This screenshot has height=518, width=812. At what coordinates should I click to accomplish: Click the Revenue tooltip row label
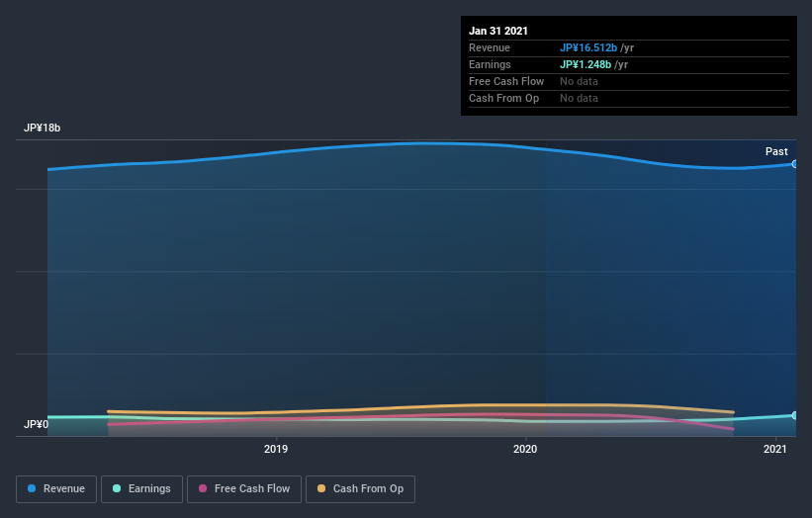coord(490,47)
